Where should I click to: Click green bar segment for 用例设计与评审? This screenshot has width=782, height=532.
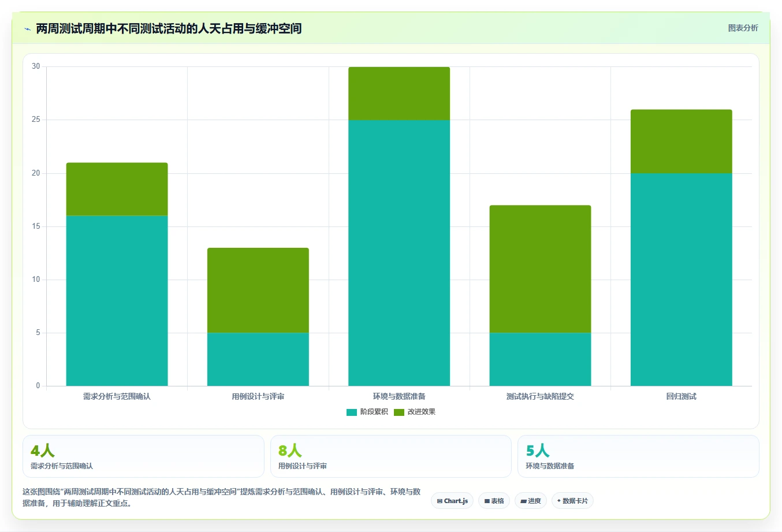(x=258, y=290)
